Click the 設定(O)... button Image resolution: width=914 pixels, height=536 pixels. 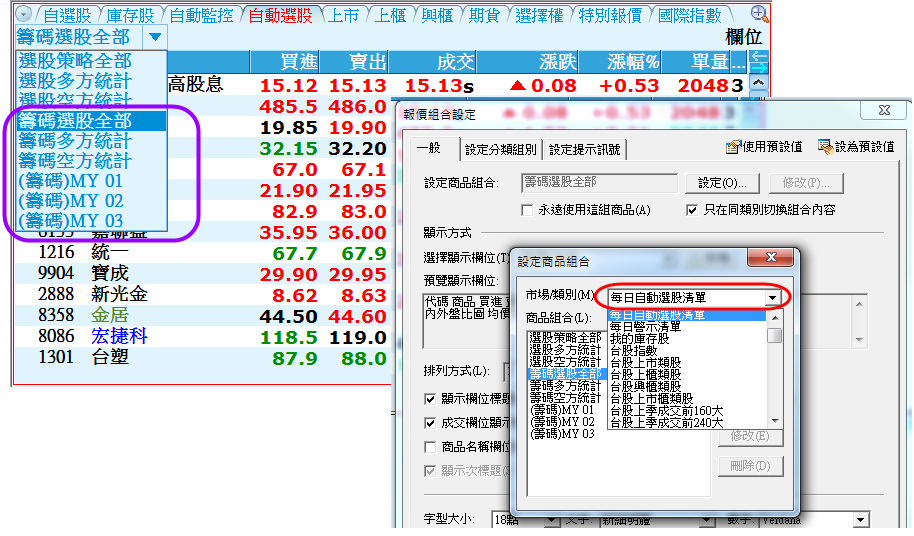pos(722,183)
